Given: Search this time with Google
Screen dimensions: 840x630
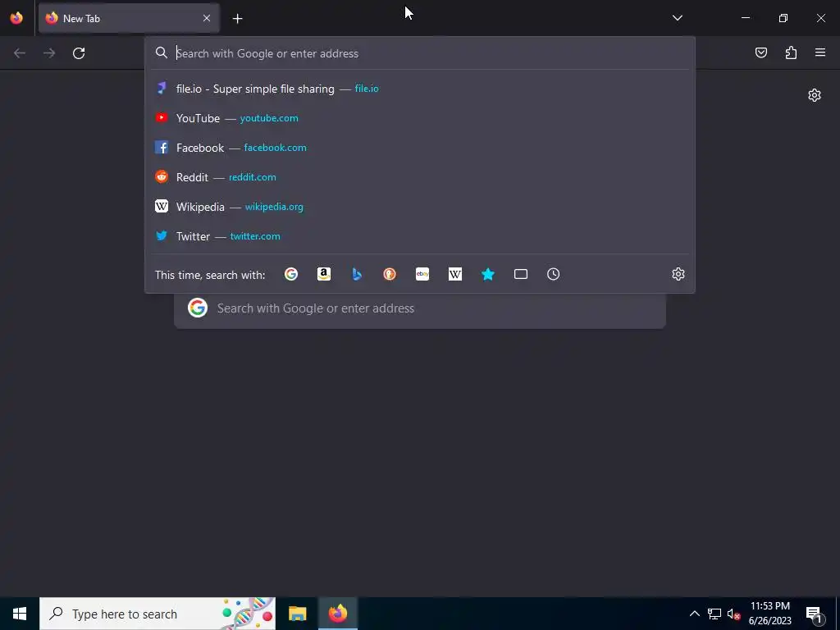Looking at the screenshot, I should point(291,274).
